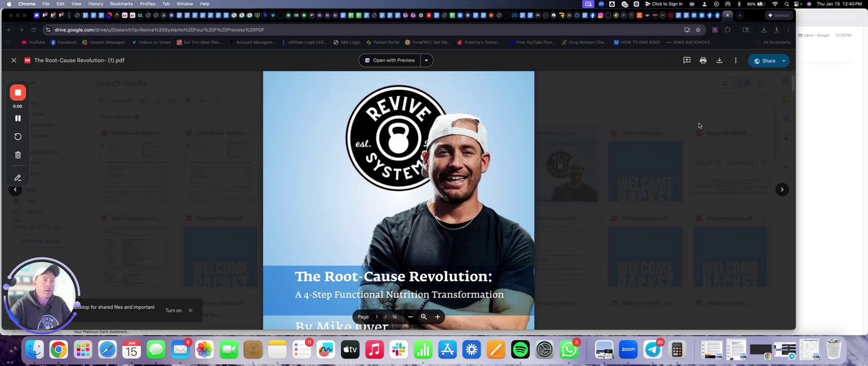
Task: Open the drawing pen tool in recorder
Action: click(x=18, y=178)
